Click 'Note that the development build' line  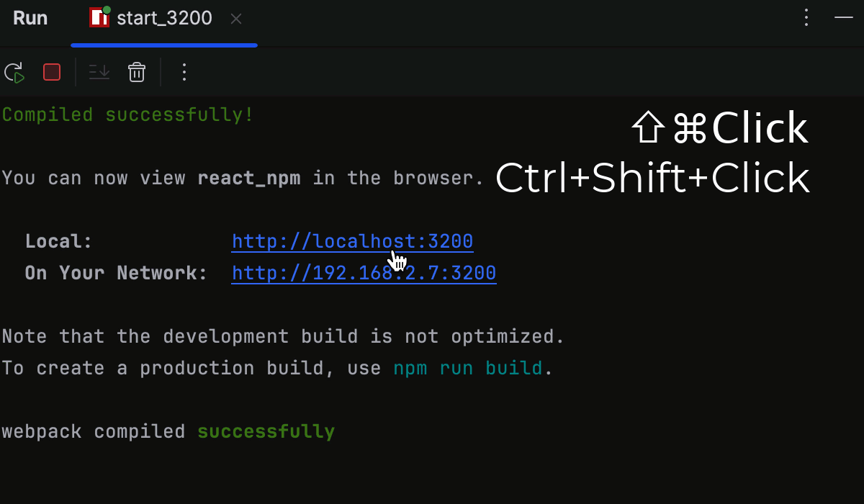tap(283, 337)
